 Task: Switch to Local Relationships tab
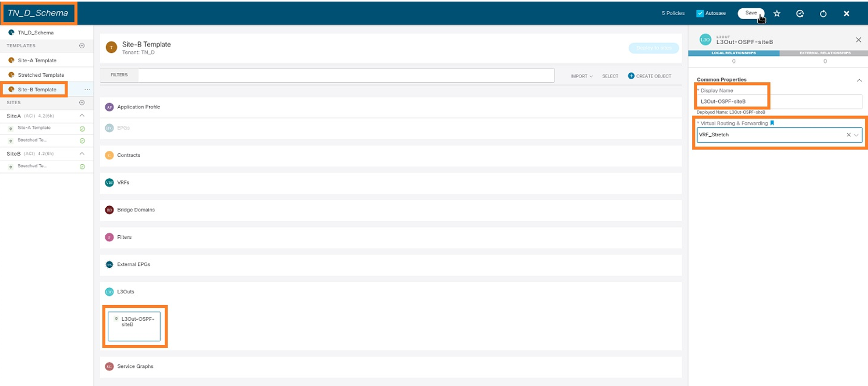[733, 53]
